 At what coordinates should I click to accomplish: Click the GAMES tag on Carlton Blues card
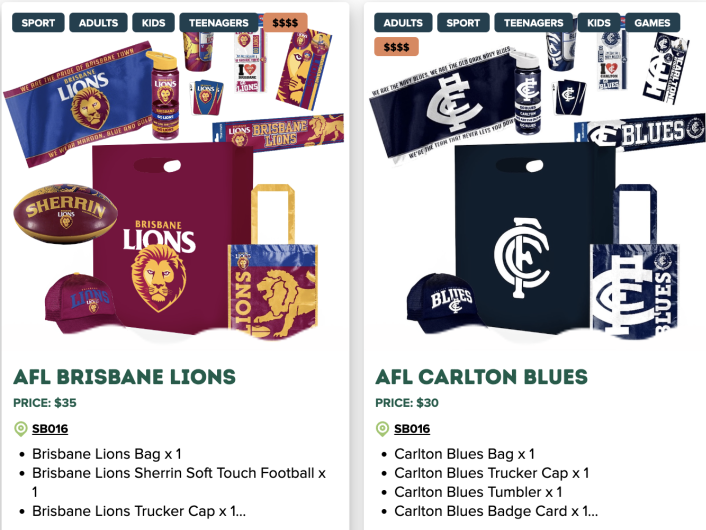point(652,23)
